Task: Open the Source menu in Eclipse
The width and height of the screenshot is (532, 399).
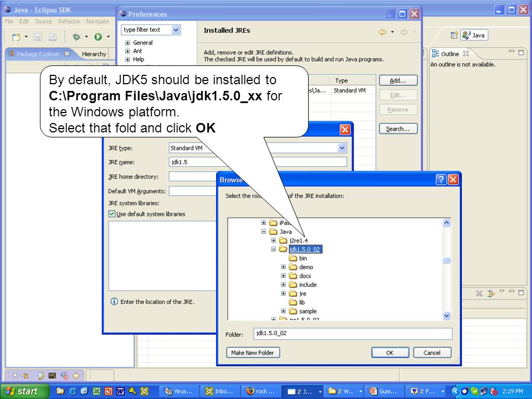Action: pyautogui.click(x=43, y=22)
